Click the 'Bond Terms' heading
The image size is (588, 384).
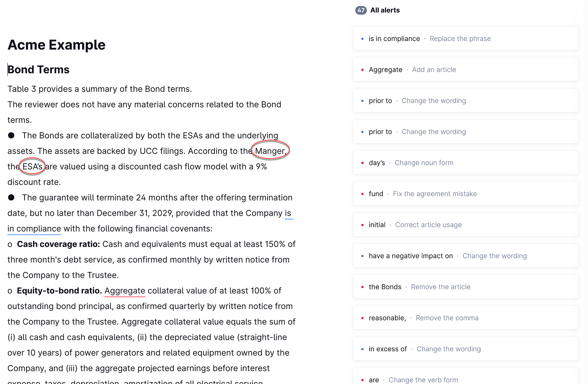[39, 69]
